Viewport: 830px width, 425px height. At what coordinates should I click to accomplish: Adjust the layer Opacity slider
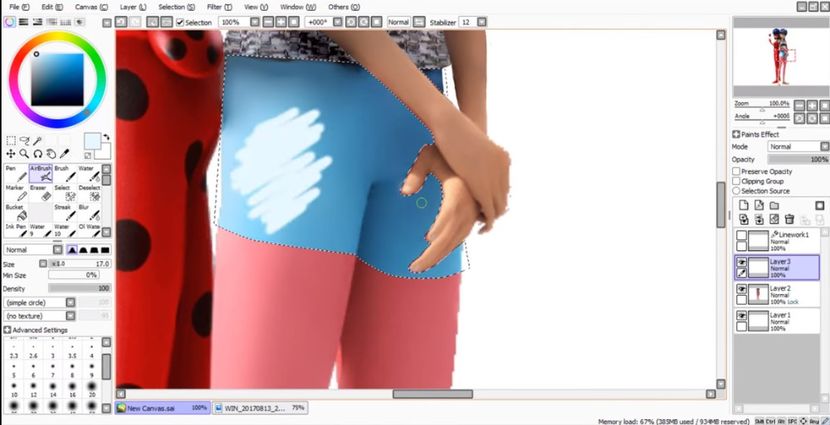pos(798,159)
